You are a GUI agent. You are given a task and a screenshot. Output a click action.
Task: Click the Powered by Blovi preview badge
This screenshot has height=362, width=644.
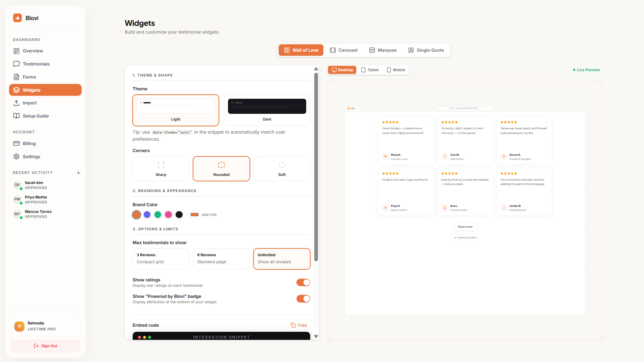point(465,237)
